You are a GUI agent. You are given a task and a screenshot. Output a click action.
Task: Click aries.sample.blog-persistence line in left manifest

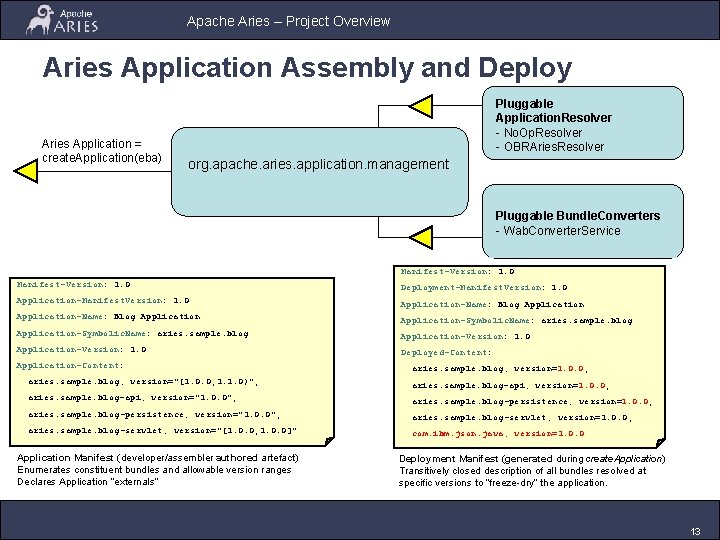coord(154,415)
